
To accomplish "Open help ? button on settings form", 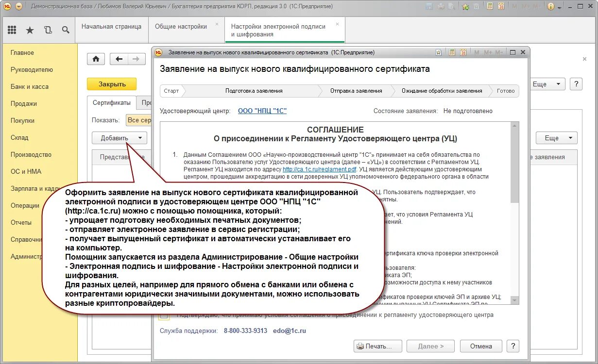I will click(576, 84).
